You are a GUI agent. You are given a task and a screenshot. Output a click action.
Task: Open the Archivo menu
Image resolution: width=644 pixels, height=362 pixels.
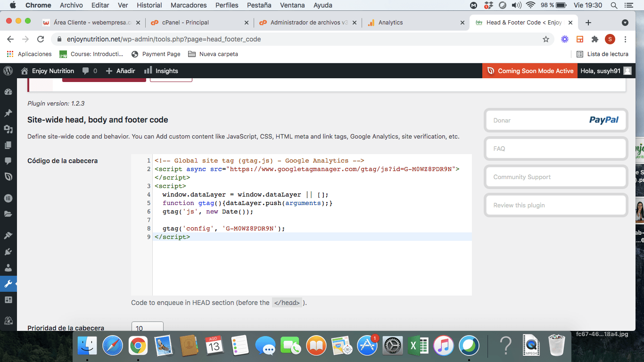click(x=71, y=5)
